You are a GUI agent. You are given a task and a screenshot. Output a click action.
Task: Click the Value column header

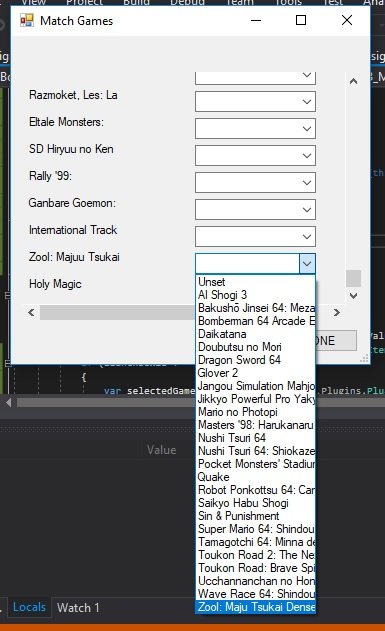(x=161, y=450)
